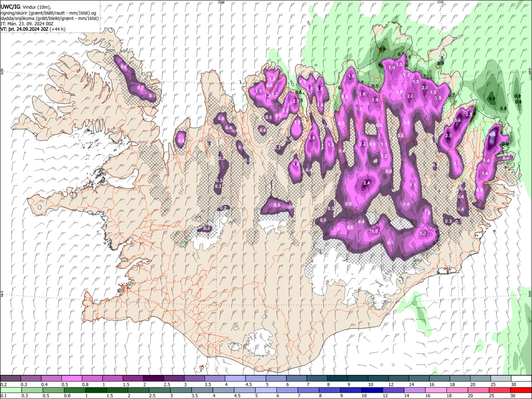Click the red lower legend swatch from 25 to 30

click(500, 390)
